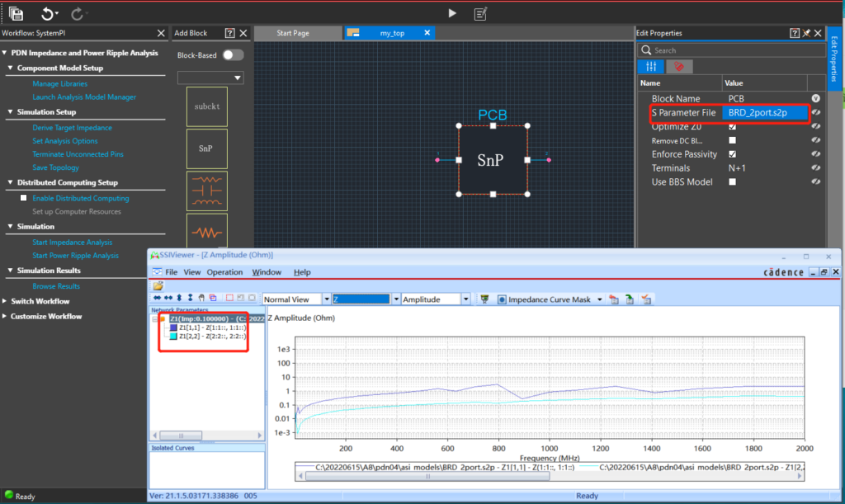Check the Use BBS Model checkbox
Image resolution: width=845 pixels, height=504 pixels.
[732, 181]
